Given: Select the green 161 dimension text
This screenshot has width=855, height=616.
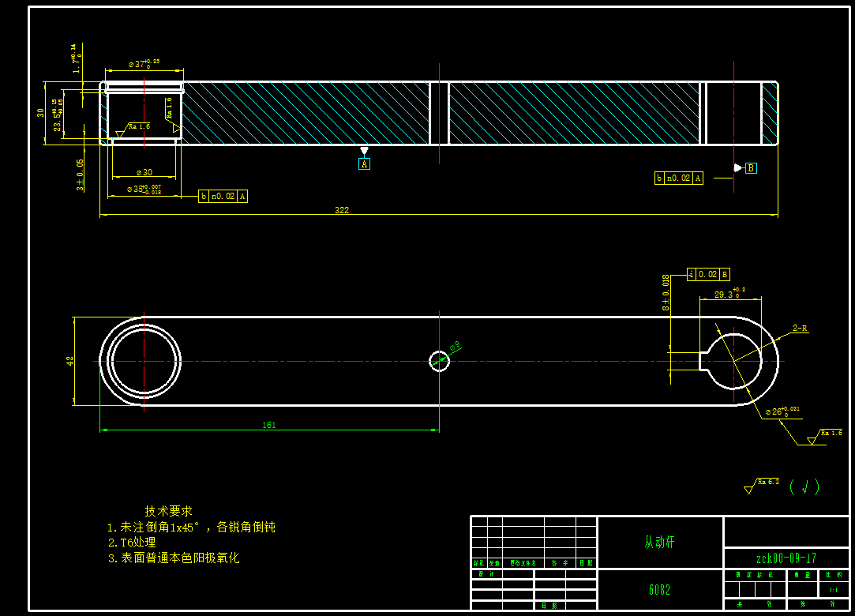Looking at the screenshot, I should coord(269,425).
